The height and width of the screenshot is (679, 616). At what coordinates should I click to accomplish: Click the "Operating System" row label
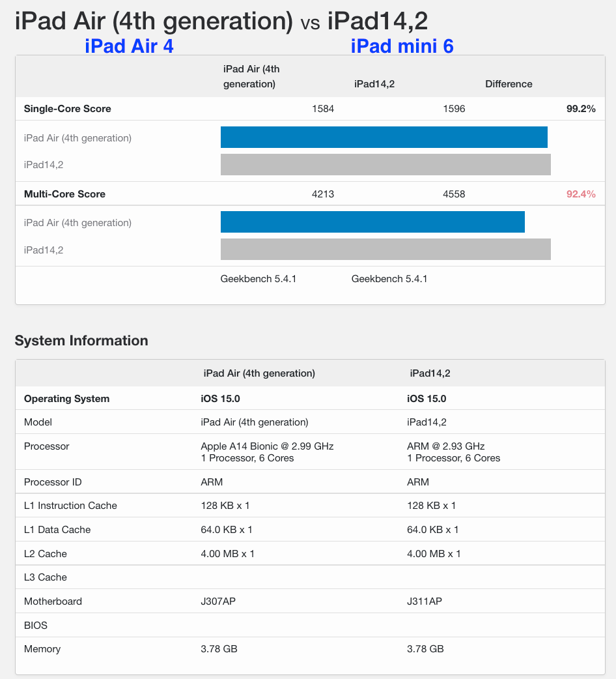pyautogui.click(x=66, y=399)
